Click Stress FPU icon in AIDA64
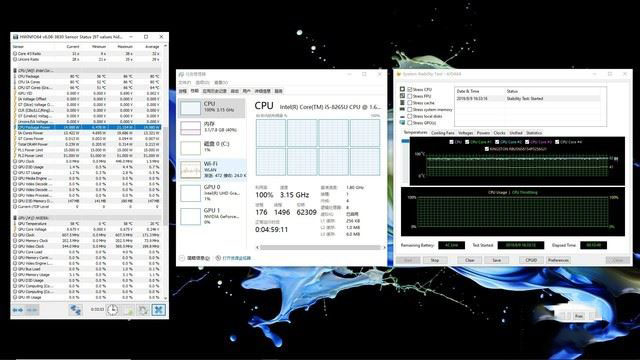 (402, 96)
